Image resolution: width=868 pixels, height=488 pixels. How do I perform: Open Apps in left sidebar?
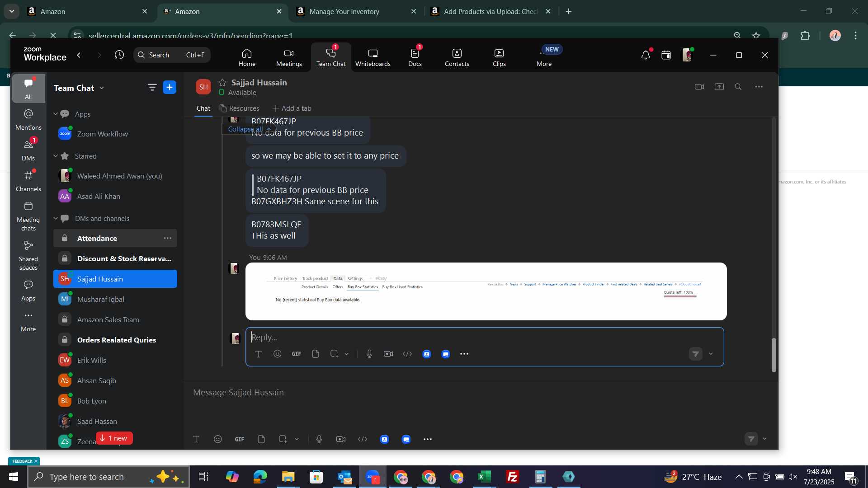tap(28, 291)
